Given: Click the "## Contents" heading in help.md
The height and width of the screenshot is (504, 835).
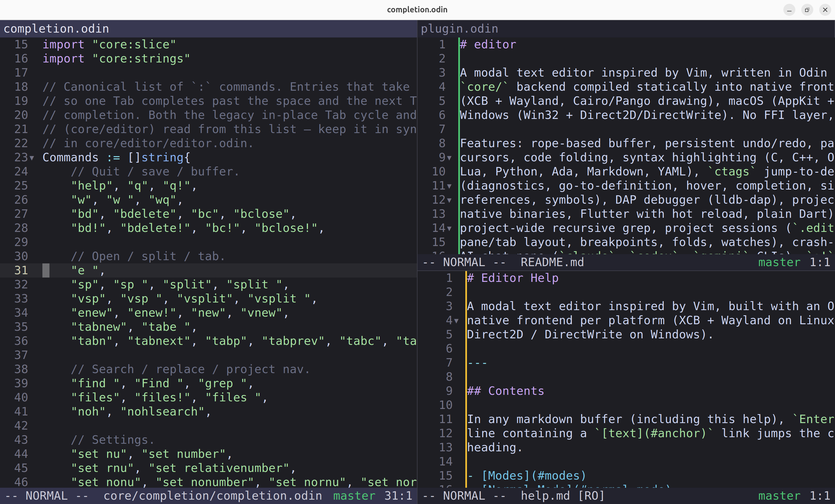Looking at the screenshot, I should click(x=506, y=391).
